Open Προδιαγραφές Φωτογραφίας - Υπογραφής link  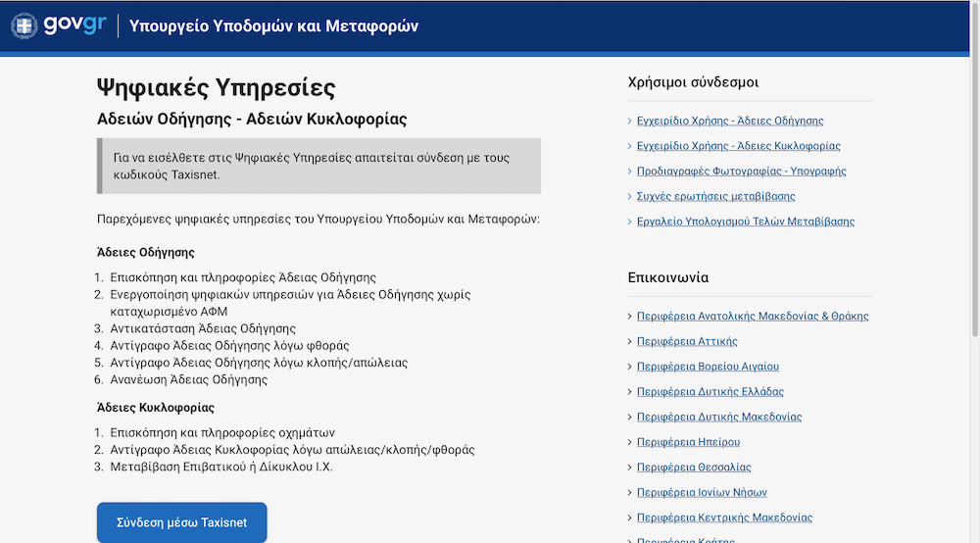tap(741, 171)
